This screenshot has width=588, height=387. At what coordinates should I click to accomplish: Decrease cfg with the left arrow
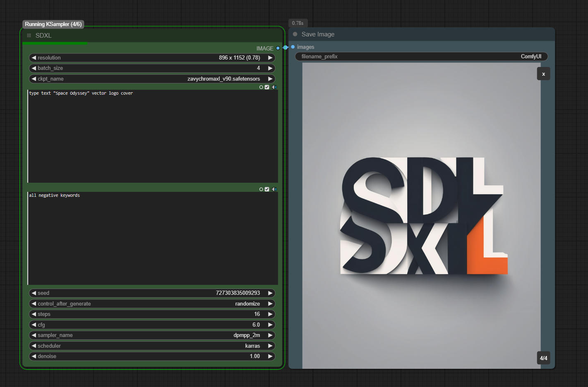(34, 325)
